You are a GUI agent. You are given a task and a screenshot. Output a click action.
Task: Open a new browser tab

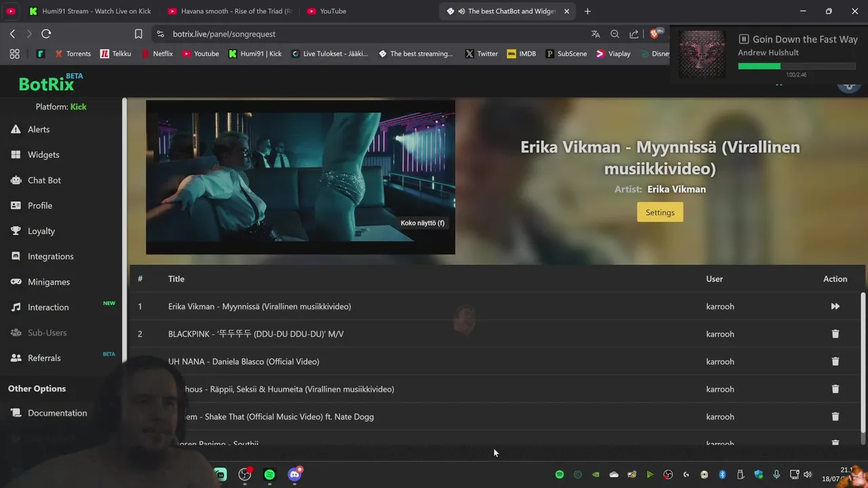[587, 12]
